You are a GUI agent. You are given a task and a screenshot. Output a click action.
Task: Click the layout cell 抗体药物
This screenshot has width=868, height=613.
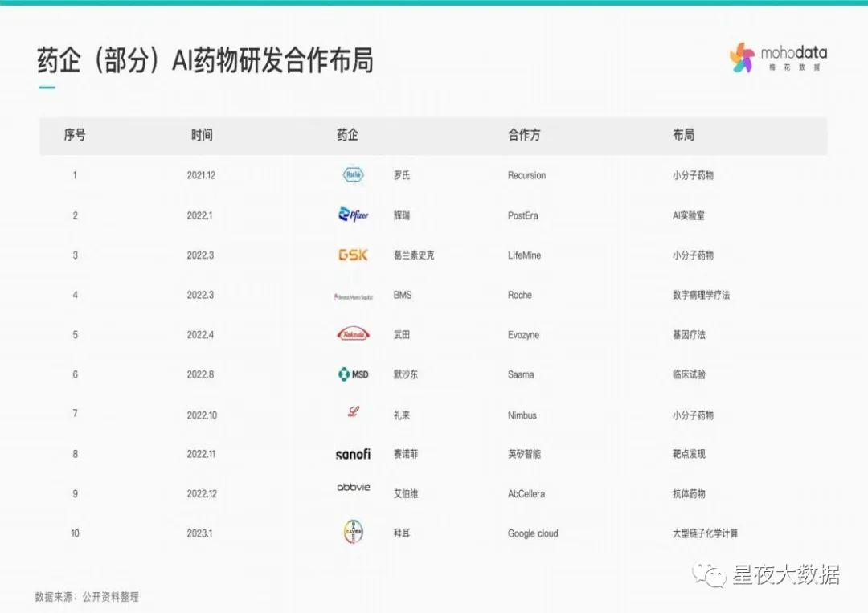(x=689, y=493)
